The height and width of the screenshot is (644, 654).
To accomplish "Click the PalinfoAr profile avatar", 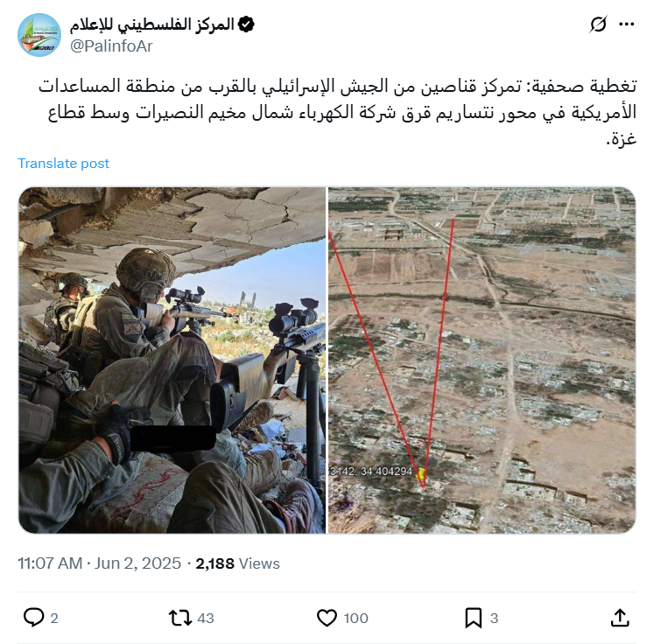I will [x=39, y=35].
